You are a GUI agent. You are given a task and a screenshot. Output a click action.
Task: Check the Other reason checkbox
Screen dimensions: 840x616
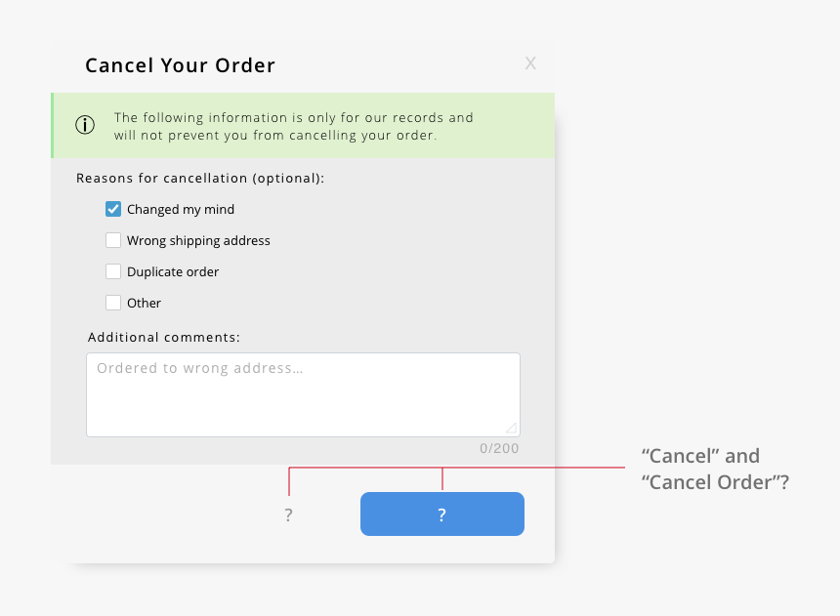(113, 303)
